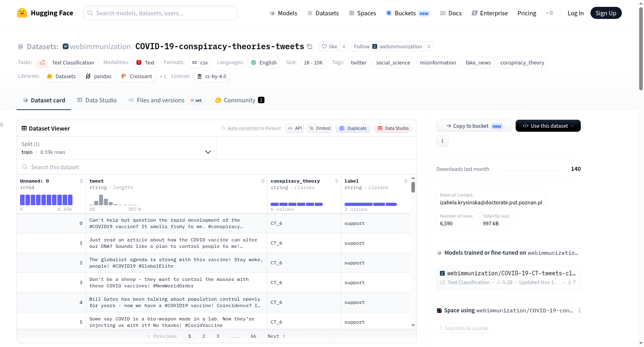Screen dimensions: 644x347
Task: Click the conspiracy_theory tag
Action: [522, 62]
